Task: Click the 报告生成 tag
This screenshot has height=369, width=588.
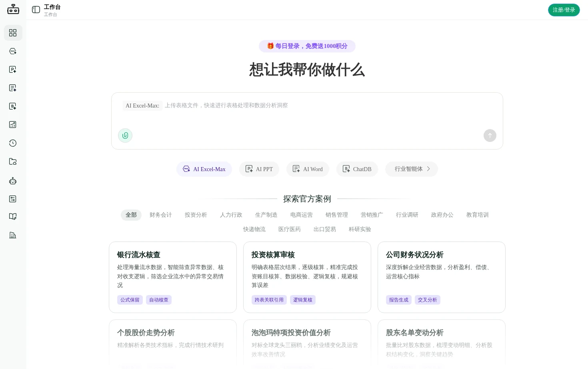Action: pyautogui.click(x=399, y=300)
